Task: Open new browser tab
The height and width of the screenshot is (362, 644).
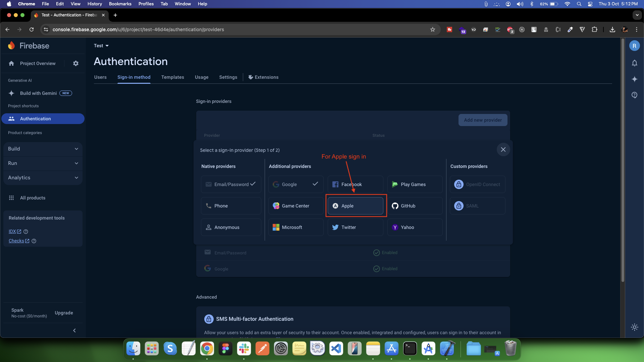Action: (115, 15)
